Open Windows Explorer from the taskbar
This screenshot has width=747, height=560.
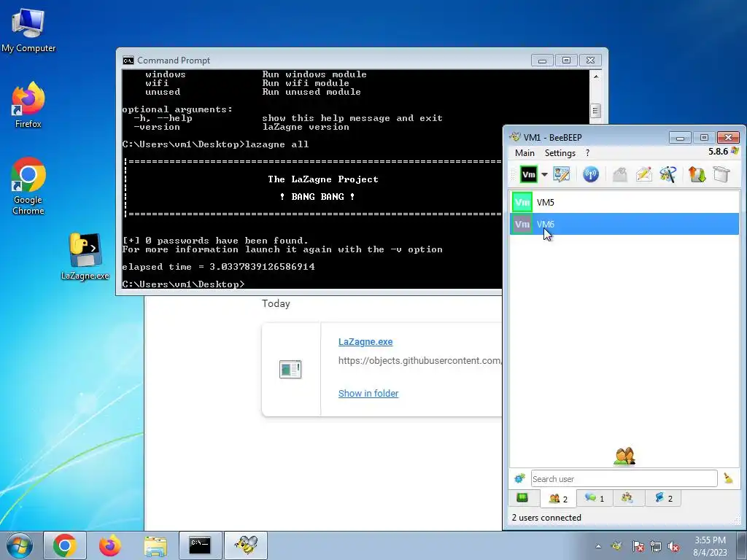(155, 545)
